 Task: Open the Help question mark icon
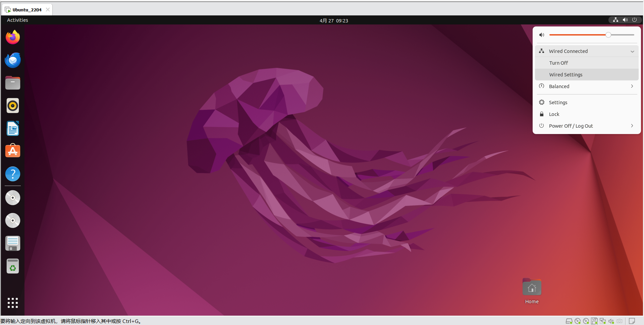pos(13,174)
